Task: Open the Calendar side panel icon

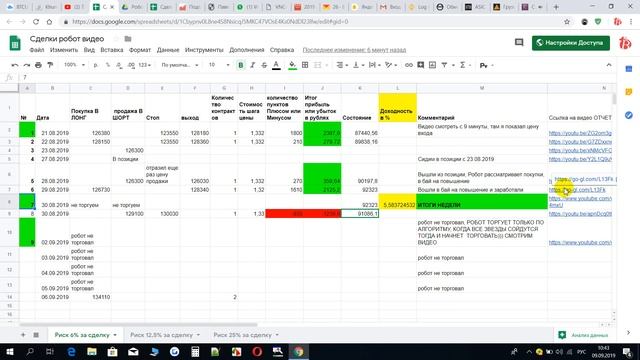Action: [x=629, y=69]
